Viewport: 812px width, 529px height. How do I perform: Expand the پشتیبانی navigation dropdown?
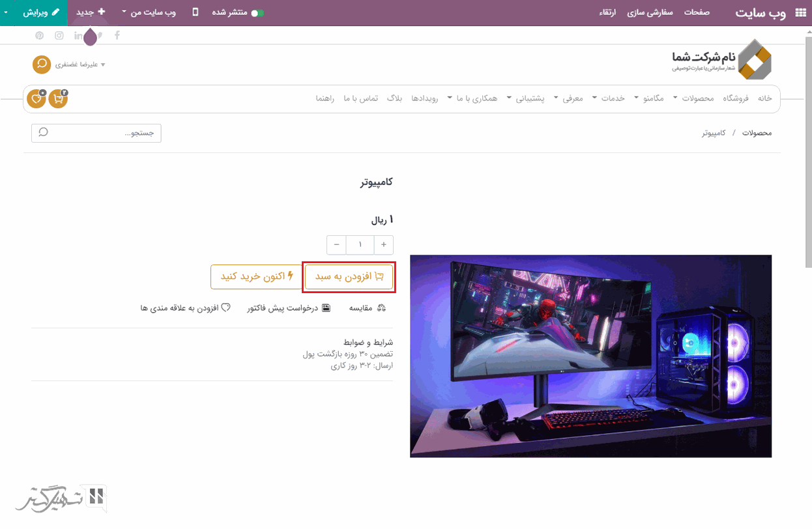(x=526, y=98)
